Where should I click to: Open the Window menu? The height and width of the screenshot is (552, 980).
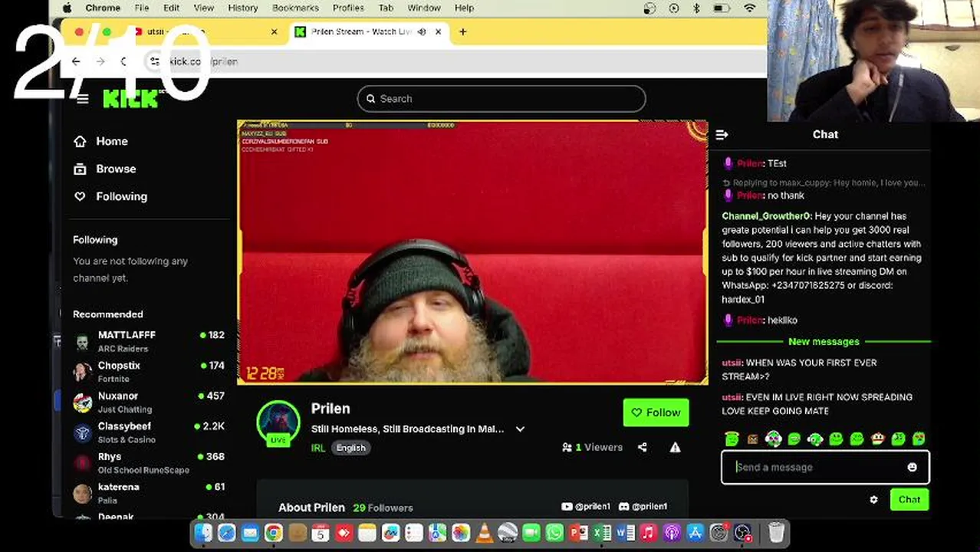(423, 8)
